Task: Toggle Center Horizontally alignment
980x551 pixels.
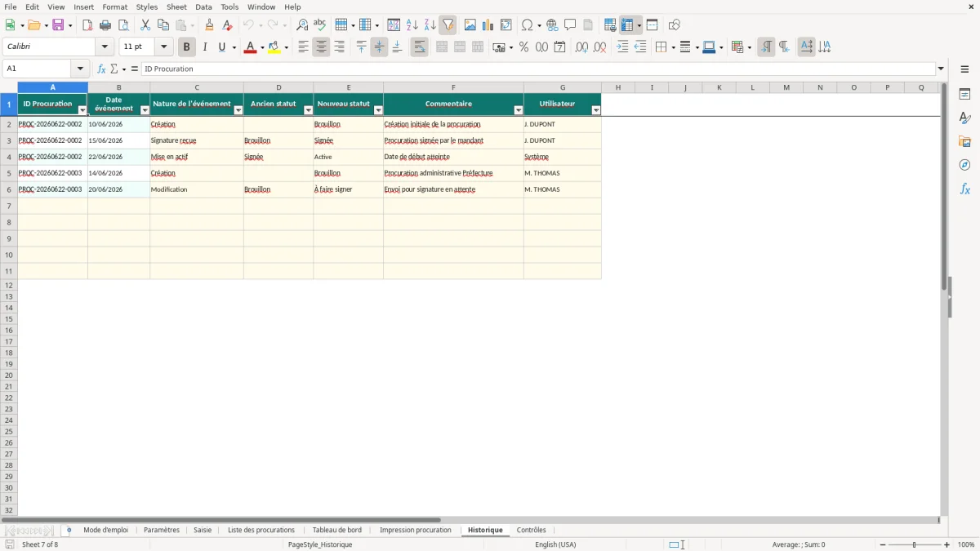Action: [x=321, y=47]
